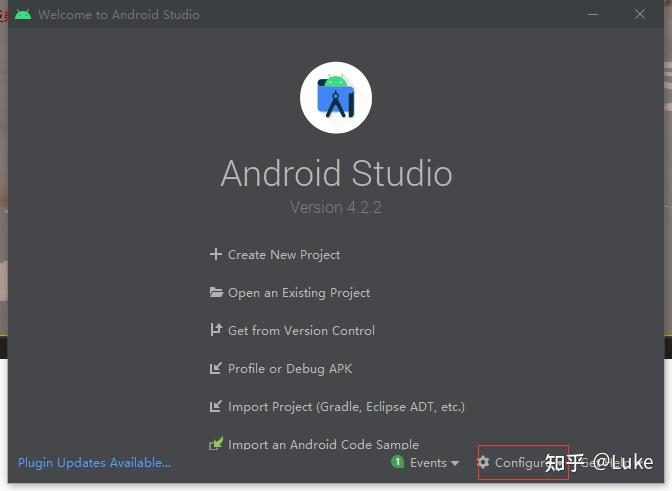Click the Version 4.2.2 text

pyautogui.click(x=336, y=207)
